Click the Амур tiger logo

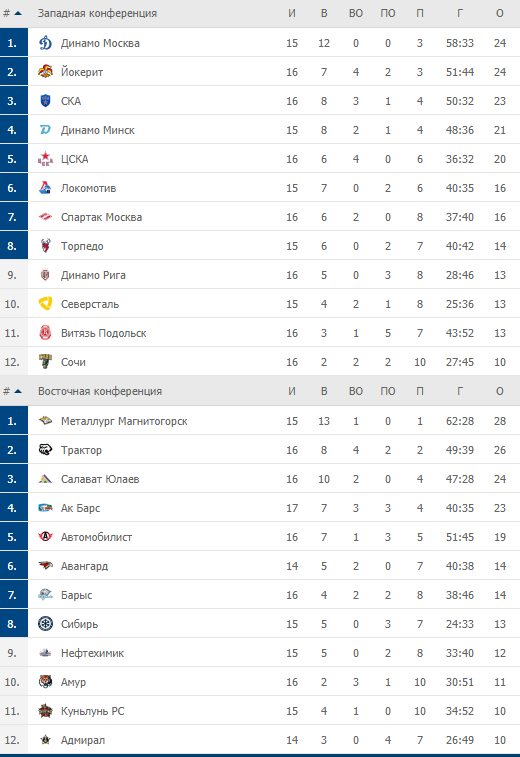[x=45, y=682]
